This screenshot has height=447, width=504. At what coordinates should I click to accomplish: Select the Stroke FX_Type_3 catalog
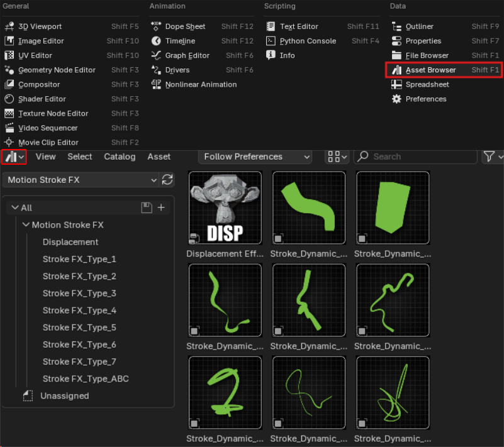coord(79,293)
